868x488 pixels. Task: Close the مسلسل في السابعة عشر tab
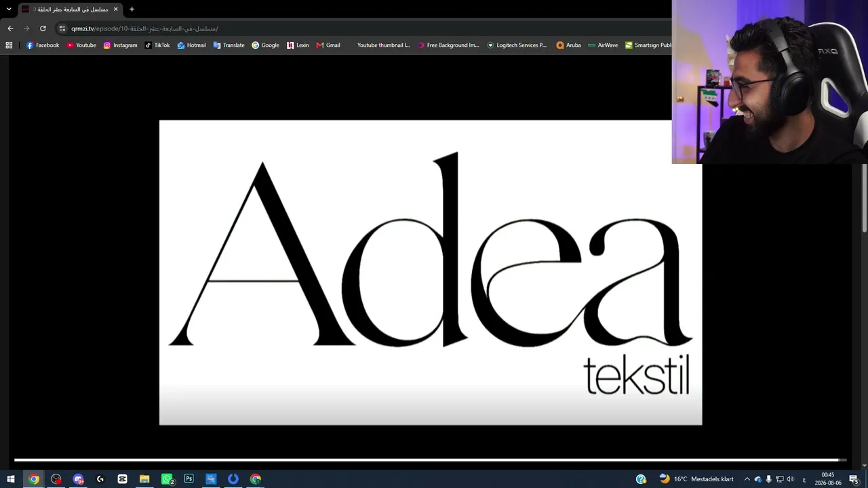tap(116, 9)
